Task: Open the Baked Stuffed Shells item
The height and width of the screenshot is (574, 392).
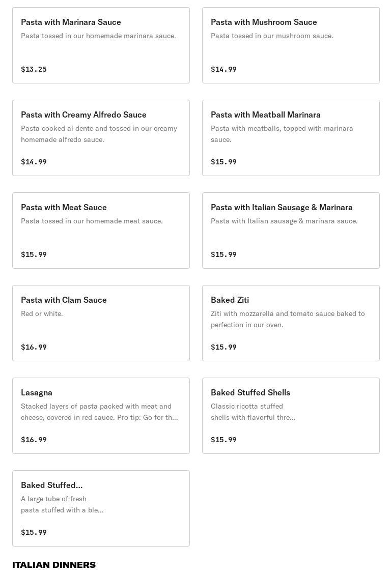Action: (291, 416)
